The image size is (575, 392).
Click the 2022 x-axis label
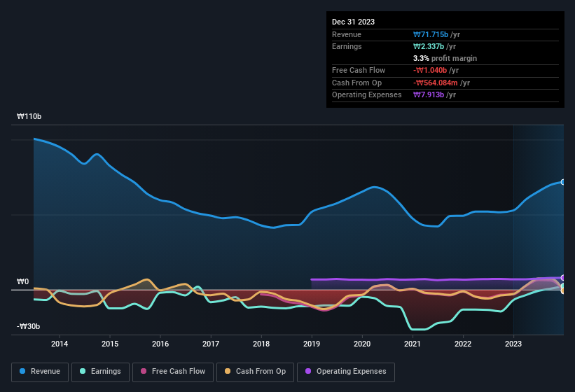click(463, 344)
